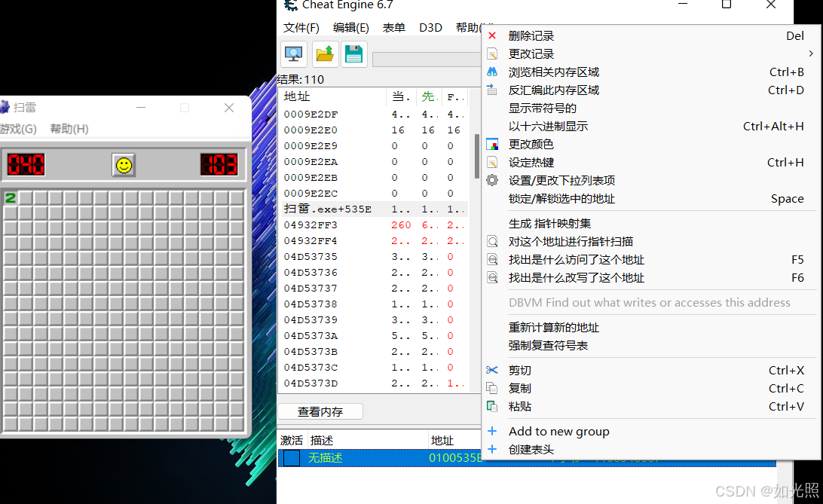Screen dimensions: 823x504
Task: Click the Minesweeper timer display
Action: click(x=219, y=165)
